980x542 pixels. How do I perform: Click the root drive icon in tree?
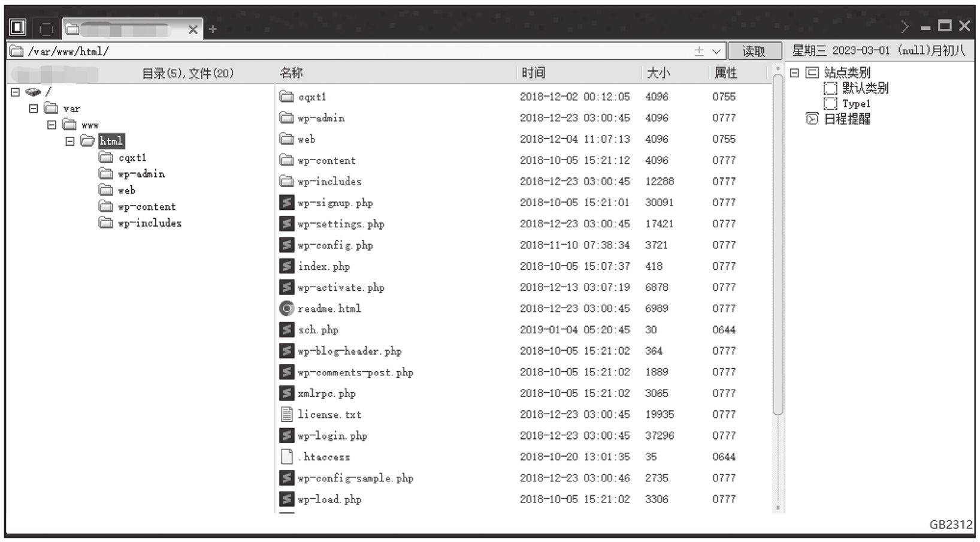pyautogui.click(x=33, y=92)
